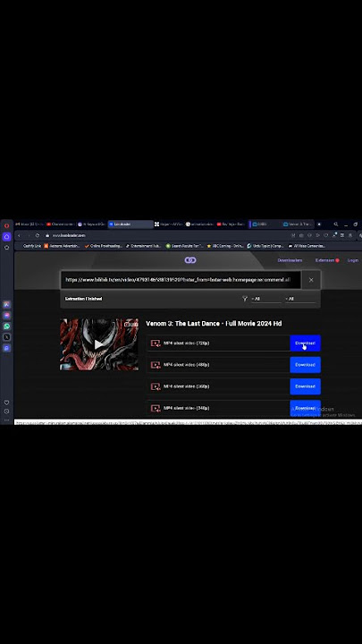Image resolution: width=362 pixels, height=644 pixels.
Task: Open the first All filter dropdown
Action: pyautogui.click(x=266, y=299)
